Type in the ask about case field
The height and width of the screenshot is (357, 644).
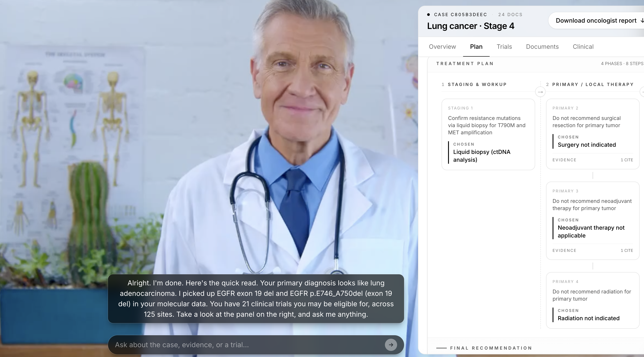coord(248,345)
